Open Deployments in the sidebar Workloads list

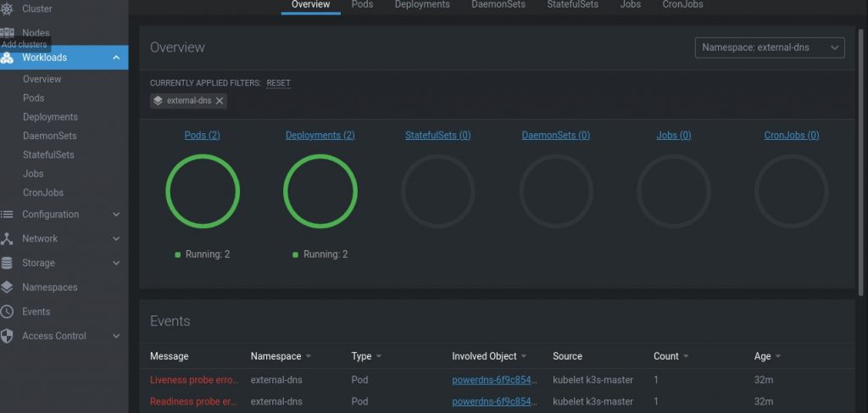[50, 117]
